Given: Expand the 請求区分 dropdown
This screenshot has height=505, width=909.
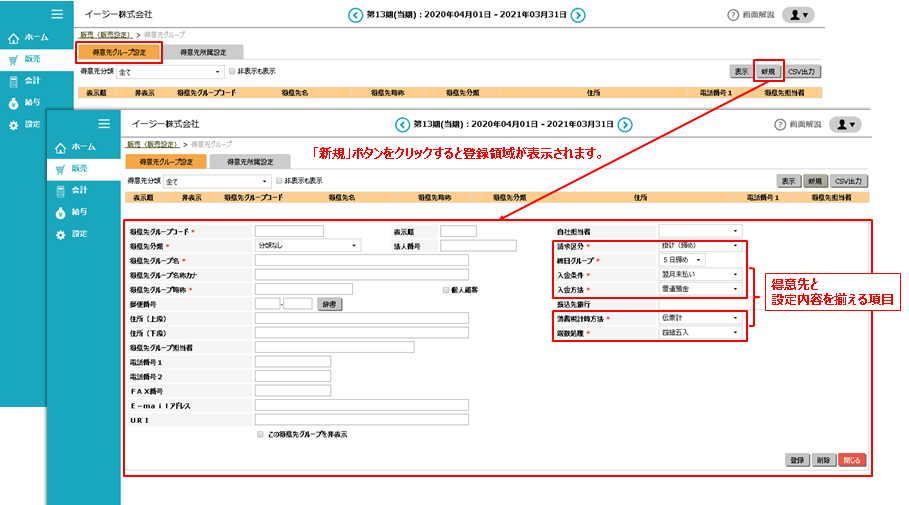Looking at the screenshot, I should coord(697,245).
